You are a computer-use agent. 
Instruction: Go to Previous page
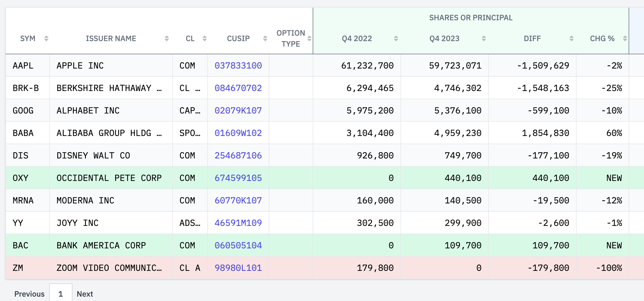[x=29, y=294]
